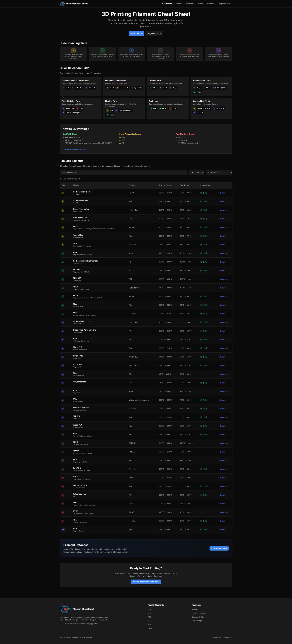Click the red X icon beside Nylon/PA under Avoid Without Drying
This screenshot has width=292, height=644.
click(176, 137)
